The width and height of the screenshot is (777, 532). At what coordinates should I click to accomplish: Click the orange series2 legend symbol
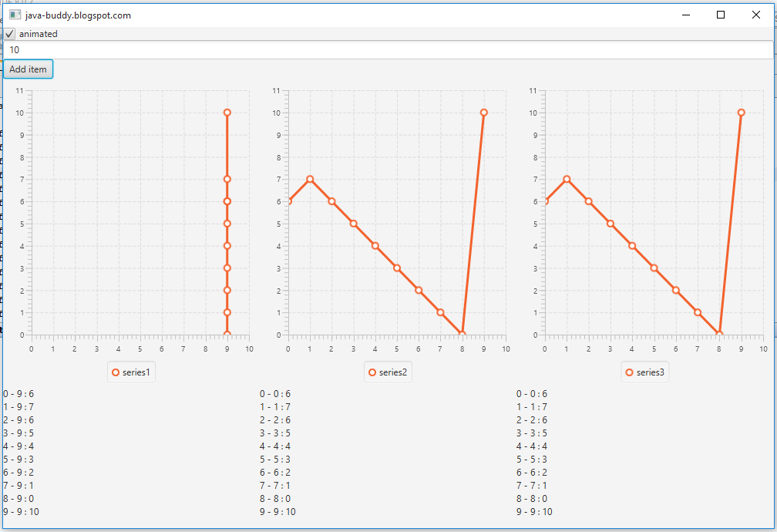[x=371, y=372]
